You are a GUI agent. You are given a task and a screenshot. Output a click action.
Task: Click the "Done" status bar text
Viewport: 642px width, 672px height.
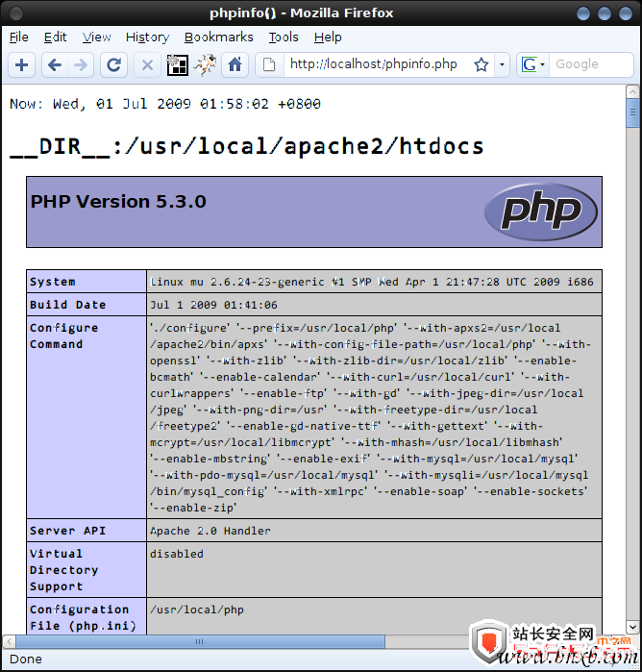click(x=26, y=660)
